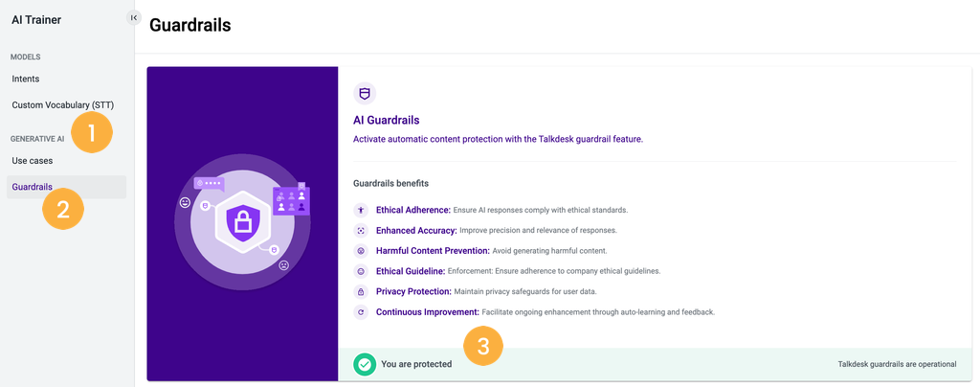Click the Continuous Improvement label
This screenshot has width=980, height=387.
[427, 312]
